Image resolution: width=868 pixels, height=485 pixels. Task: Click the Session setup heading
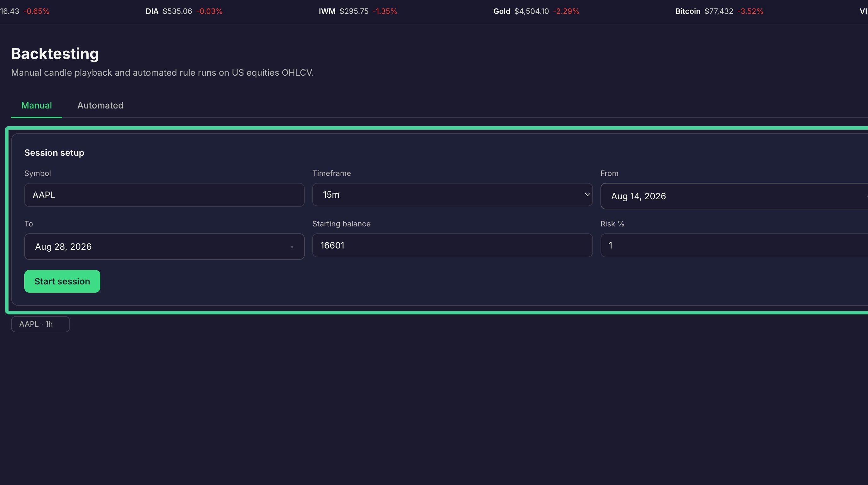click(54, 153)
